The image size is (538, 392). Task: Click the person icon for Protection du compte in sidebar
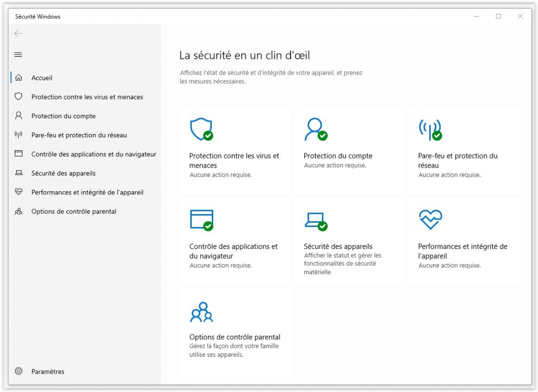[x=18, y=116]
